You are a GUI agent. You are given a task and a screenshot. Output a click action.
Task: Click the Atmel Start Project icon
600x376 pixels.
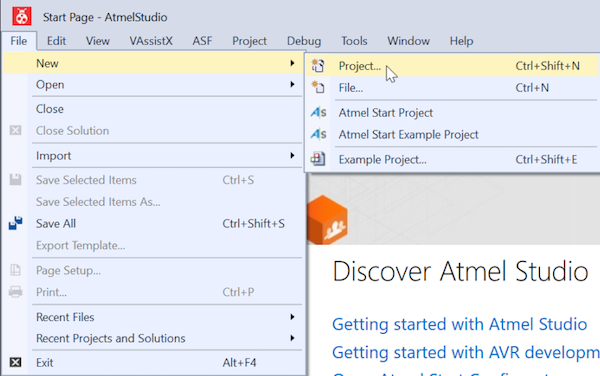[318, 112]
